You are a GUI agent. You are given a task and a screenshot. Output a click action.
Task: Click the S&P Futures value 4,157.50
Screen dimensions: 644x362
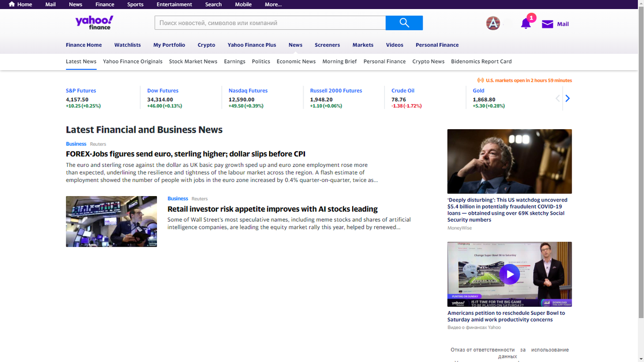77,100
